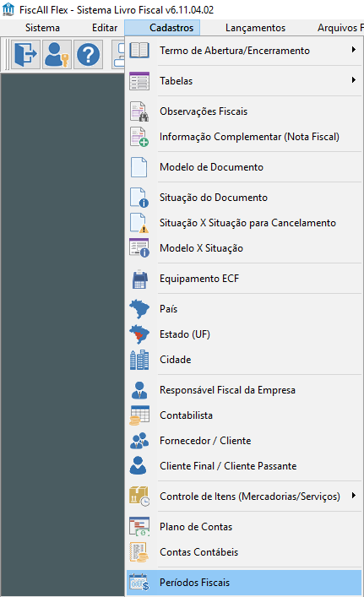Viewport: 364px width, 597px height.
Task: Open the Editar menu
Action: point(105,28)
